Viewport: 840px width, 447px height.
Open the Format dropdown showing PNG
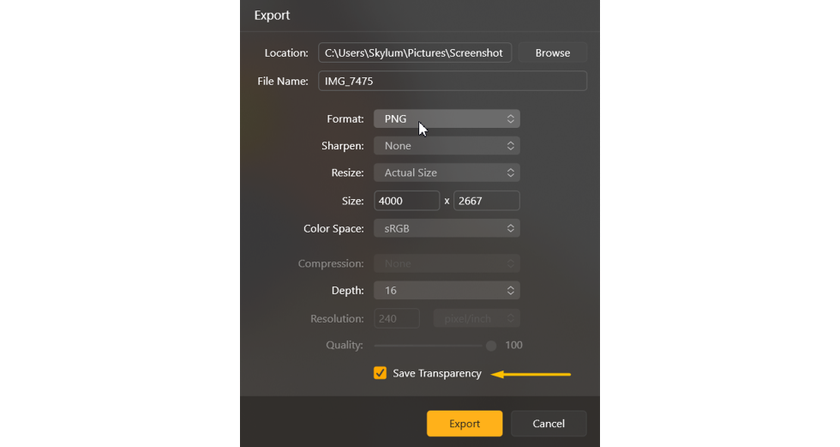tap(447, 119)
